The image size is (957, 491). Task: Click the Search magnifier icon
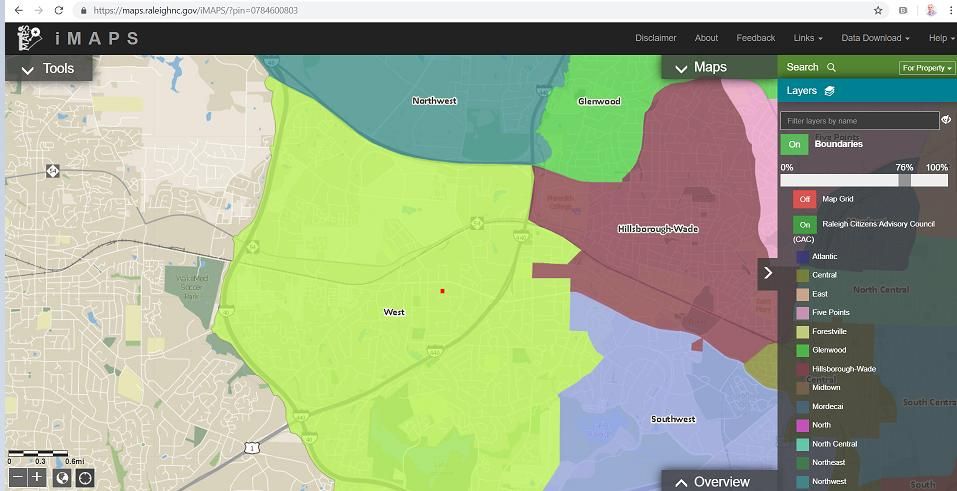(x=831, y=67)
